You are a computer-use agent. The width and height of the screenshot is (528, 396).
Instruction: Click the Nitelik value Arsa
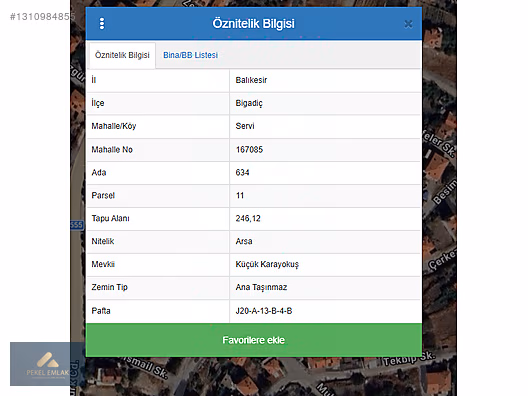point(244,241)
